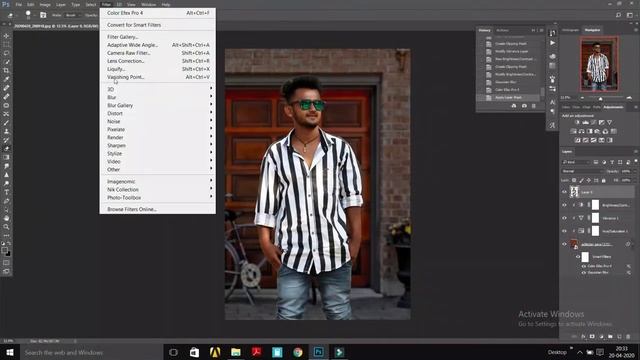This screenshot has width=640, height=360.
Task: Select the Brush tool in the toolbox
Action: 6,123
